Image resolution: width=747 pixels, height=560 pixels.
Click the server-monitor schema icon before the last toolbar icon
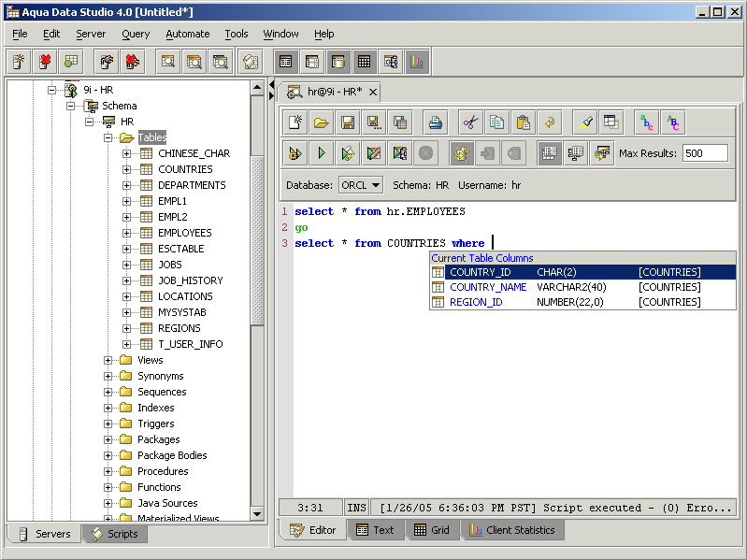576,153
